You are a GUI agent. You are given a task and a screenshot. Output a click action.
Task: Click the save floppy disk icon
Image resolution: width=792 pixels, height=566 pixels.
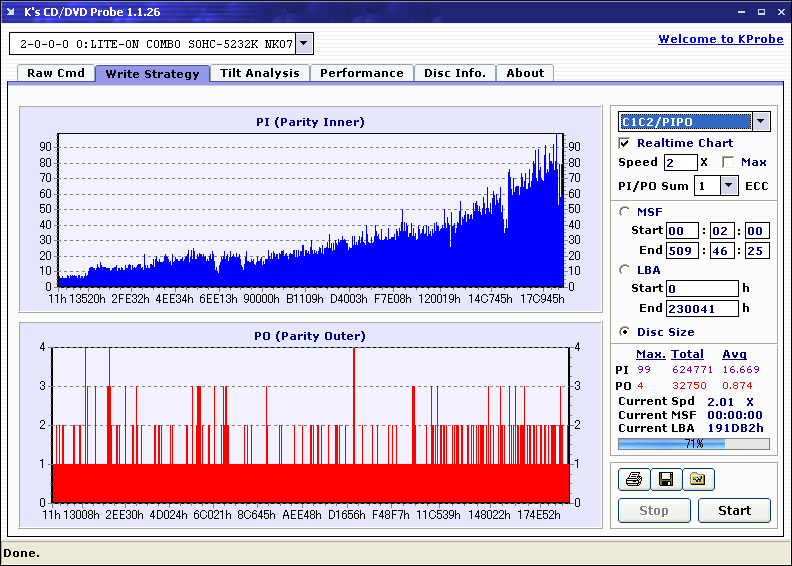(x=665, y=480)
